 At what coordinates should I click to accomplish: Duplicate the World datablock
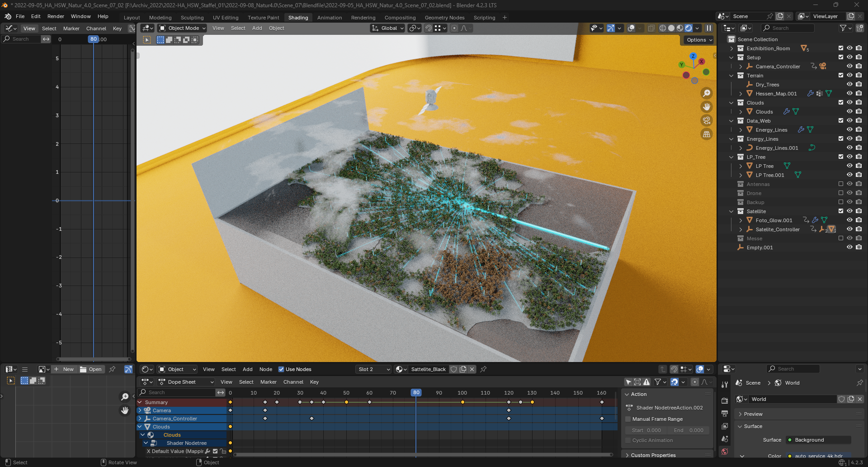tap(851, 399)
